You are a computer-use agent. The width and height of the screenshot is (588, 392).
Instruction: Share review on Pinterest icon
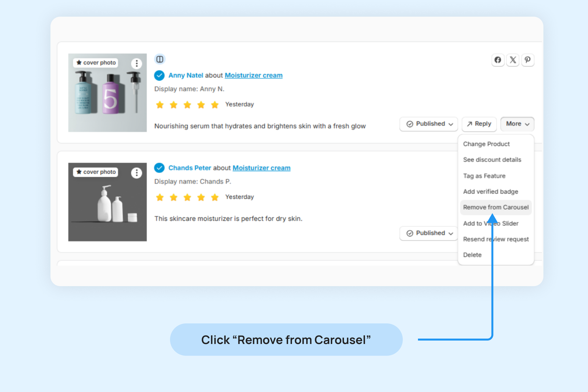point(527,60)
